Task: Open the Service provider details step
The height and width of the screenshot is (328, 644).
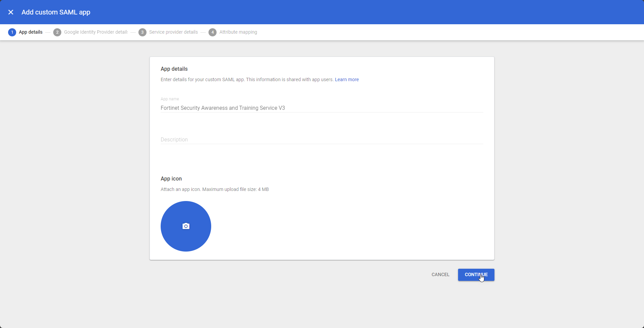Action: (168, 32)
